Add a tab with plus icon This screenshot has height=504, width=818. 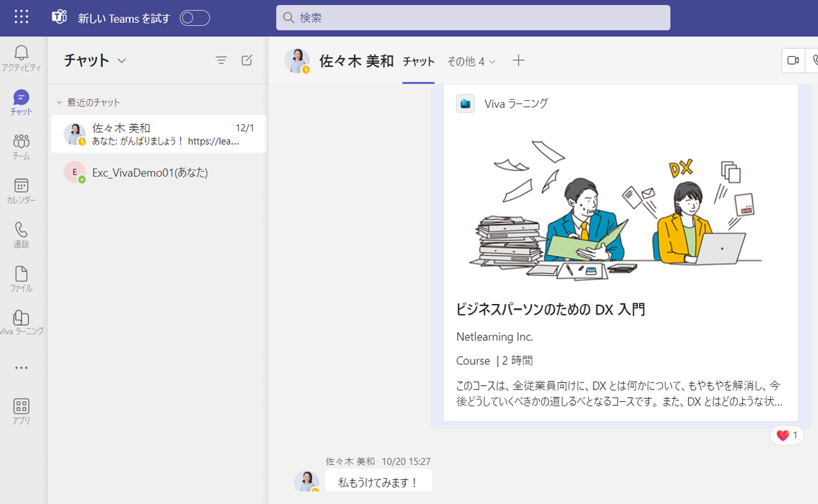coord(518,60)
